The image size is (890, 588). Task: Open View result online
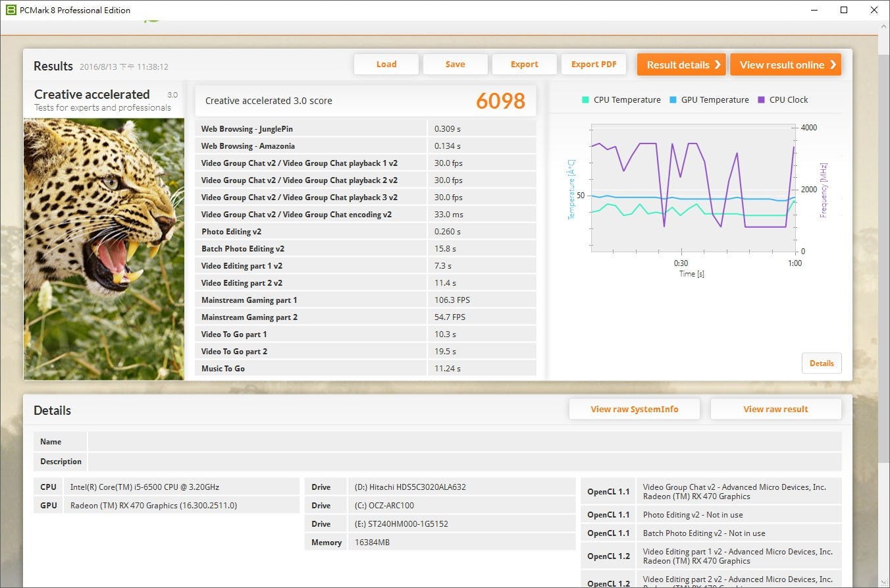(x=785, y=65)
